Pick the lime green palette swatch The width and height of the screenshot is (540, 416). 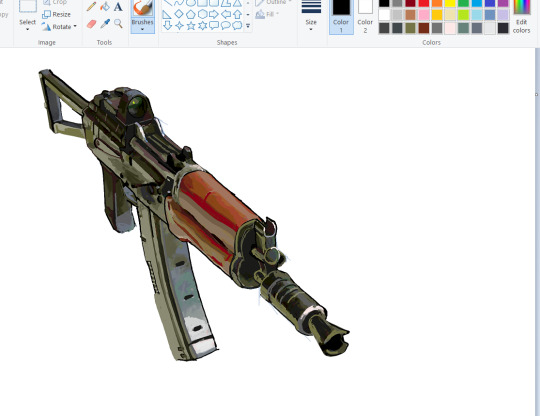tap(464, 15)
